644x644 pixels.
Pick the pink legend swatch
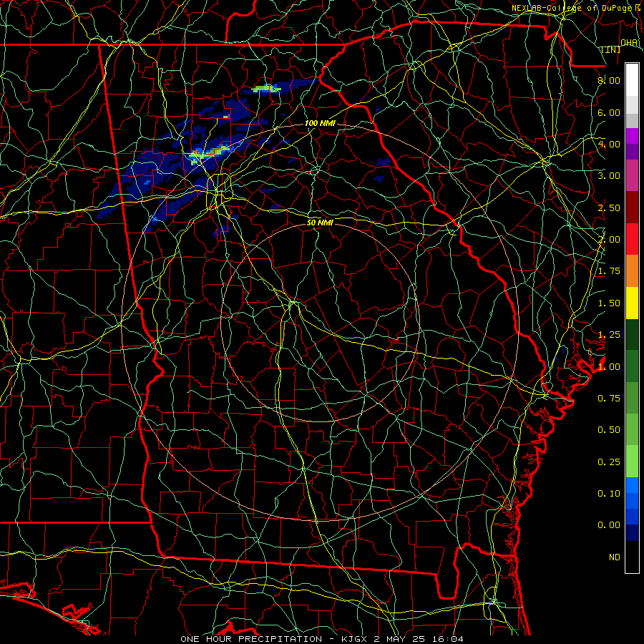[632, 175]
